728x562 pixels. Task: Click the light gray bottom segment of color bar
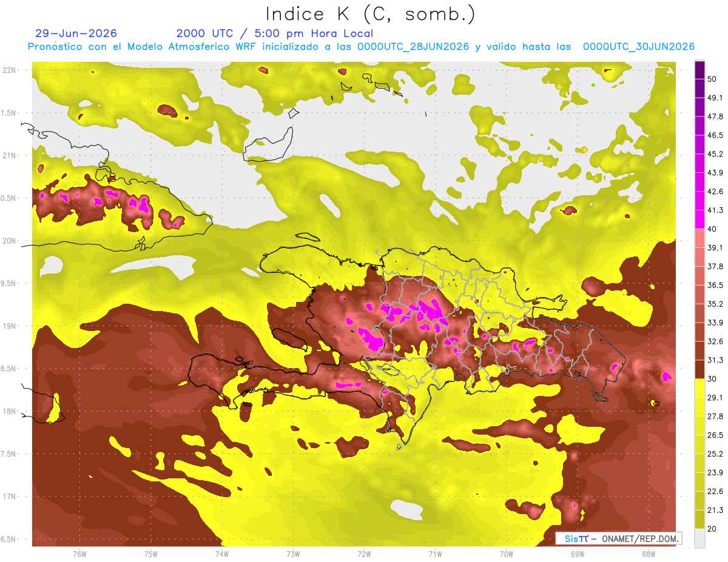tap(699, 538)
